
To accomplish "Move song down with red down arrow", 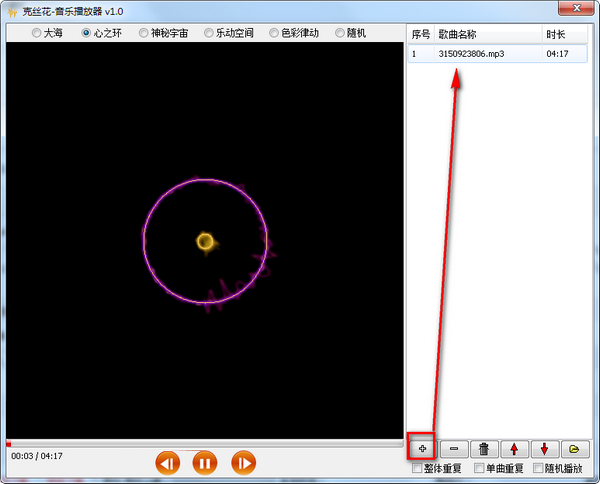I will [545, 448].
